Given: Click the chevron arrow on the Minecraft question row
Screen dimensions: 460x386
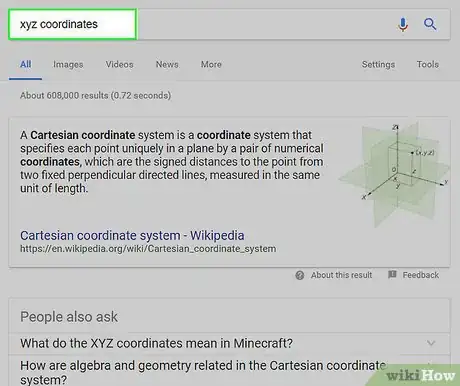Looking at the screenshot, I should (x=431, y=343).
